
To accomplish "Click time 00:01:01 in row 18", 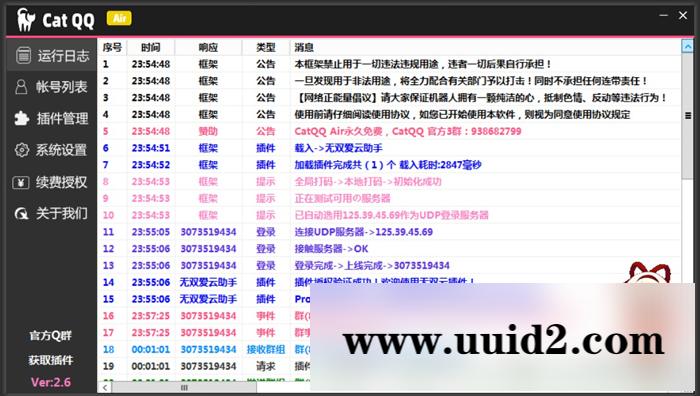I will 151,349.
